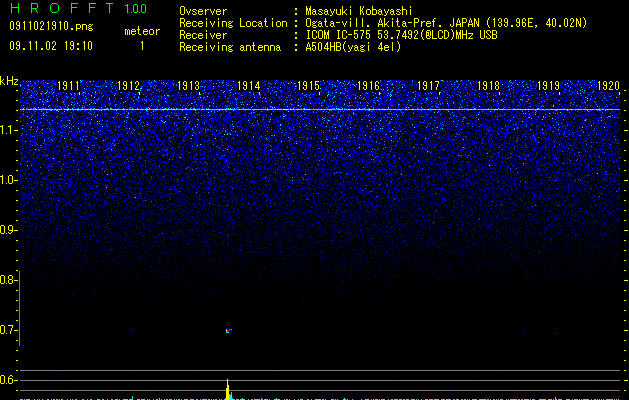This screenshot has height=400, width=629.
Task: Click the yellow signal peak at bottom
Action: point(228,389)
